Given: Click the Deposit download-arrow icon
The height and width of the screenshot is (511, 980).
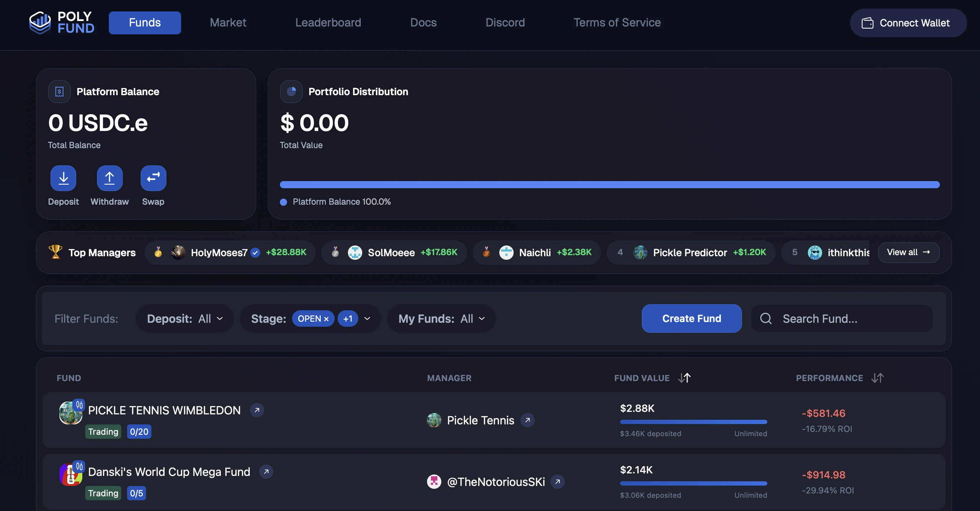Looking at the screenshot, I should [x=63, y=178].
